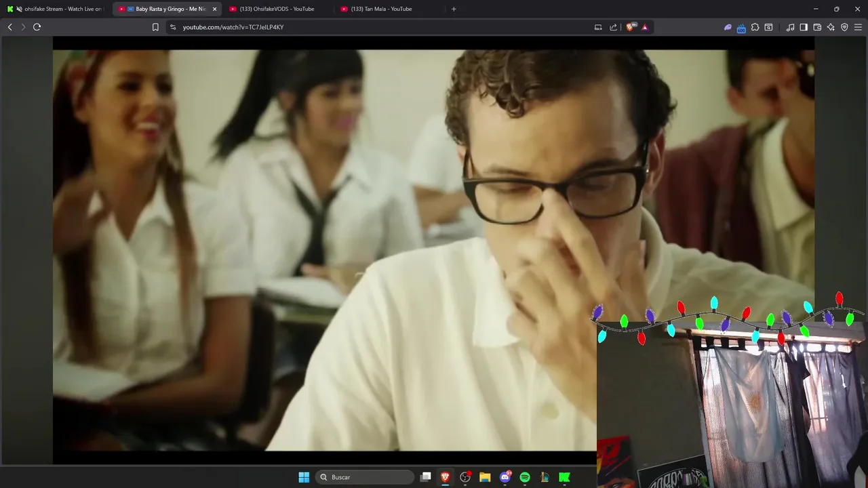
Task: Open the blue 600 badge extension
Action: 741,28
